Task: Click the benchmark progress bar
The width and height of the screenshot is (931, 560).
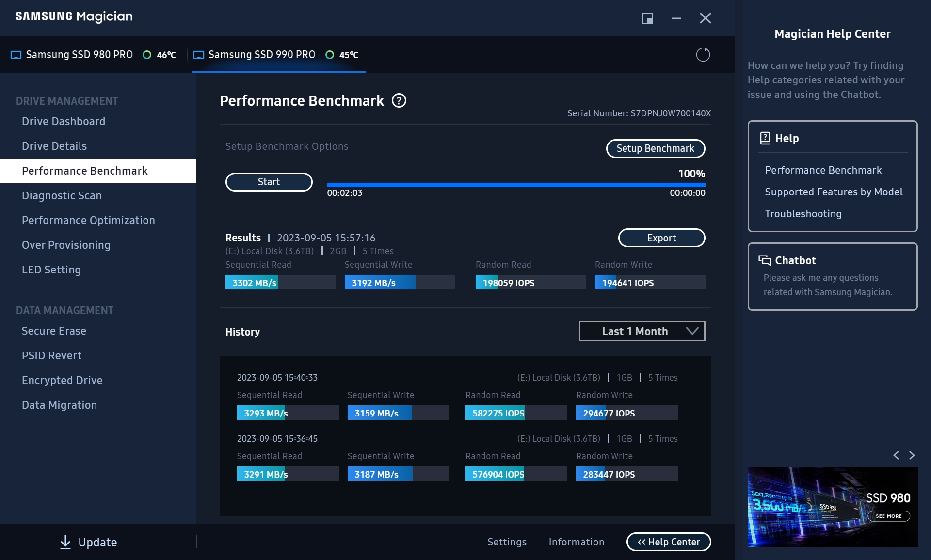Action: click(516, 185)
